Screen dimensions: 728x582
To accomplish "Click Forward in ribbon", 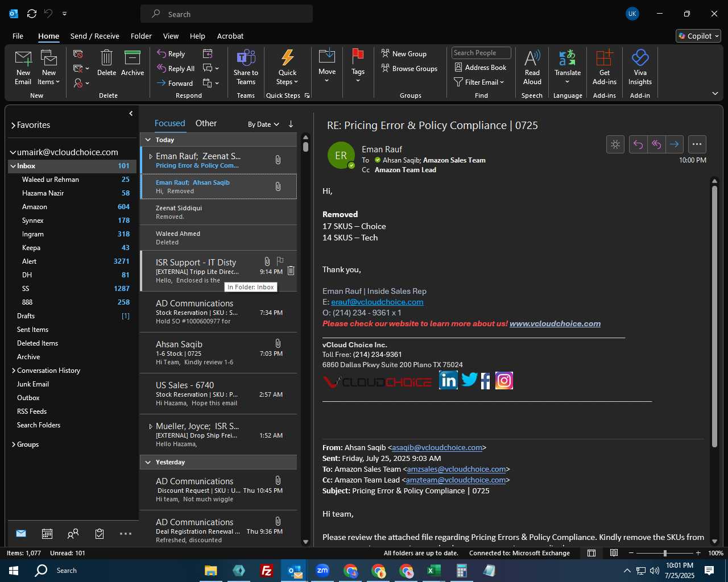I will (175, 83).
